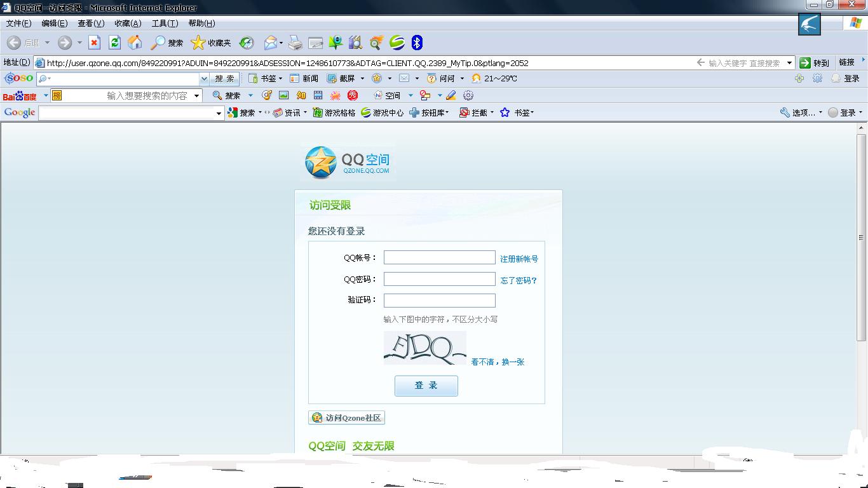Open the Print icon in the toolbar
868x488 pixels.
click(x=294, y=43)
